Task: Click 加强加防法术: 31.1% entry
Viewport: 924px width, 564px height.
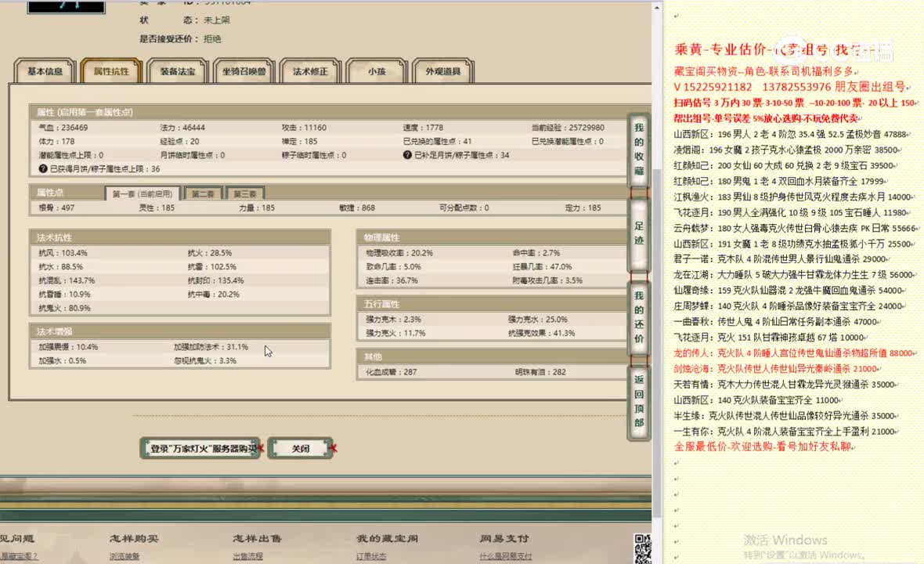Action: [211, 346]
